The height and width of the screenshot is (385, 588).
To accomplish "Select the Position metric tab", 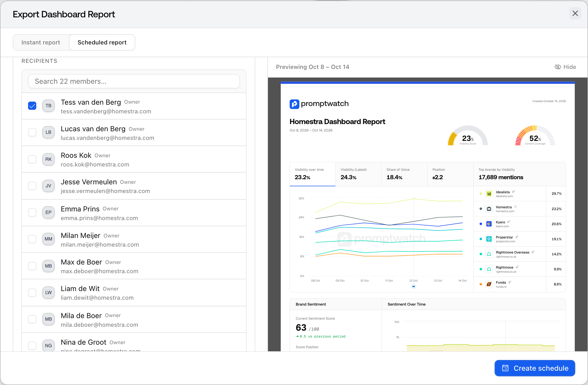I will pos(450,174).
